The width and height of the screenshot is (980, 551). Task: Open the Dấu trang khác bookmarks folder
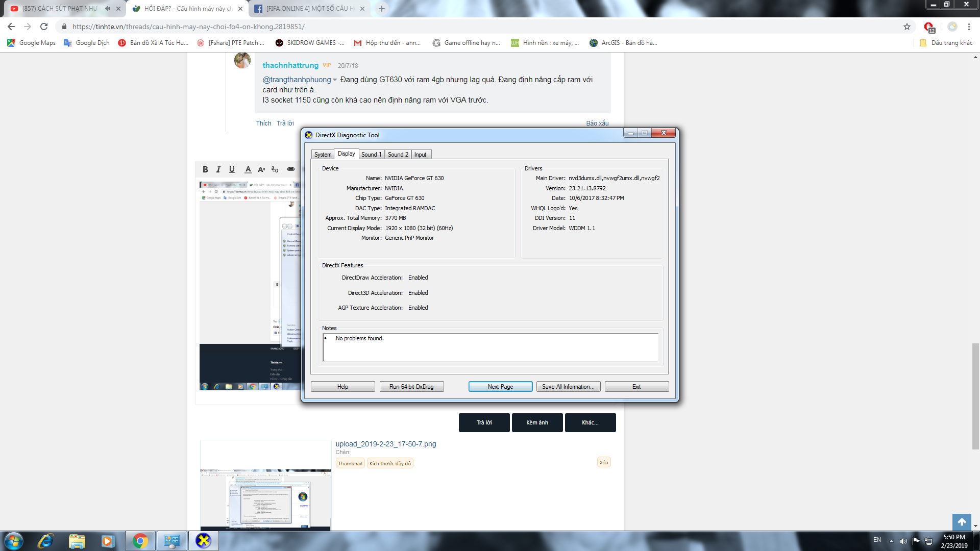[x=946, y=43]
